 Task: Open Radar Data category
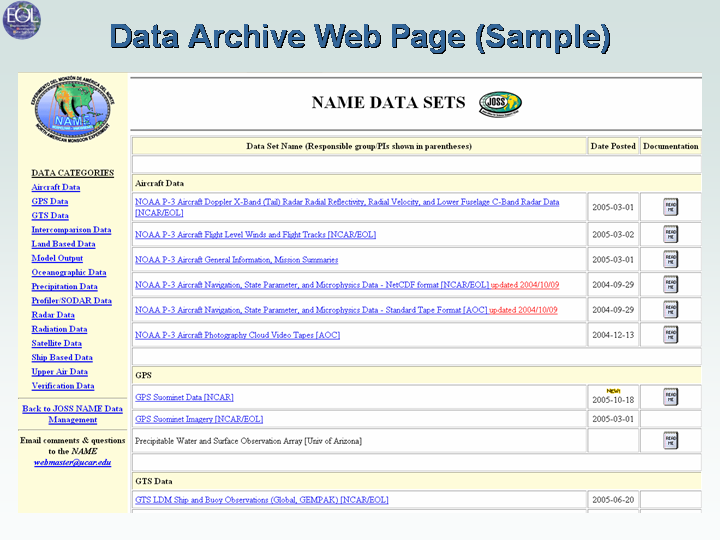[53, 315]
